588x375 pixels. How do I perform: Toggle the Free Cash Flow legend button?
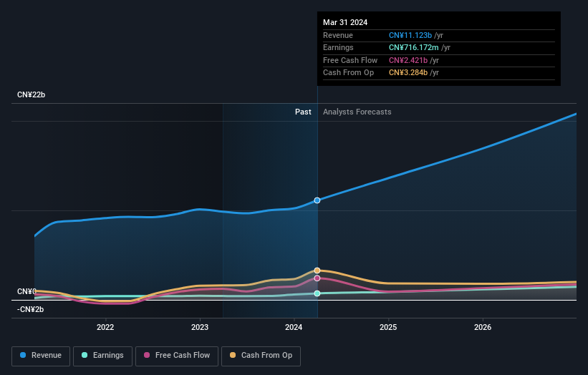(177, 356)
